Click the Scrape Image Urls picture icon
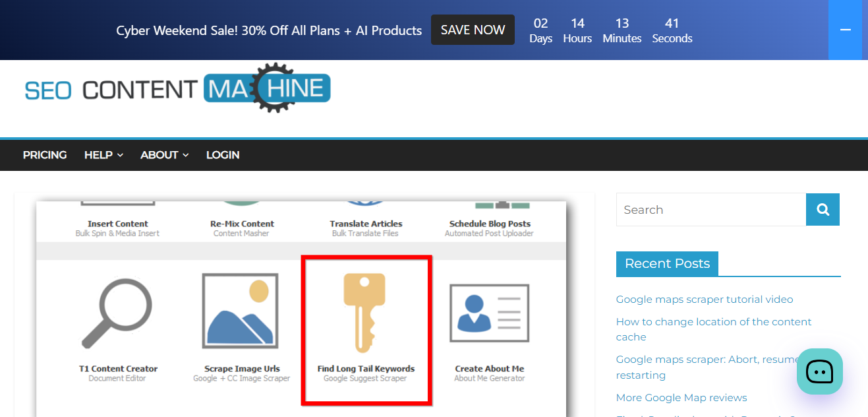This screenshot has width=868, height=417. (241, 310)
